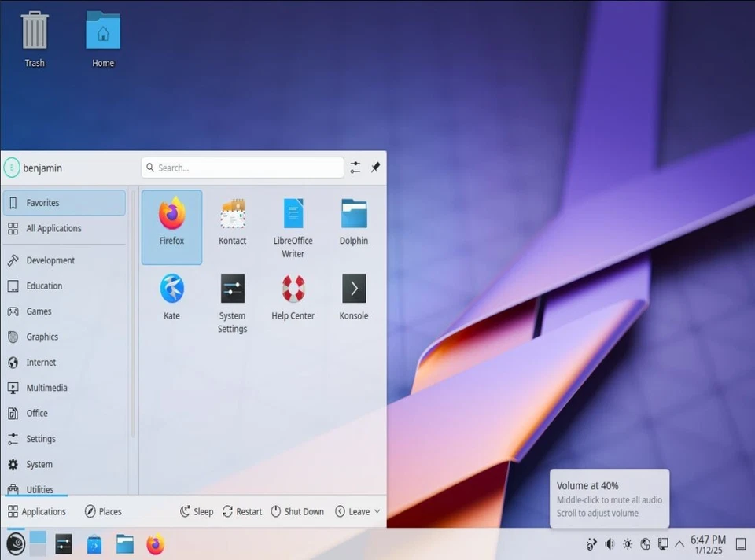Launch System Settings from Favorites
Image resolution: width=755 pixels, height=560 pixels.
tap(233, 299)
